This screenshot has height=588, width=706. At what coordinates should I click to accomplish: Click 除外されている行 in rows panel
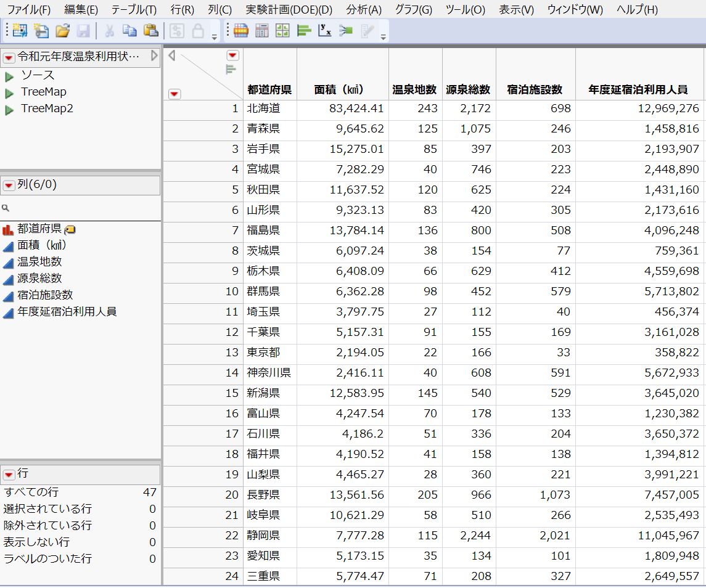click(47, 525)
